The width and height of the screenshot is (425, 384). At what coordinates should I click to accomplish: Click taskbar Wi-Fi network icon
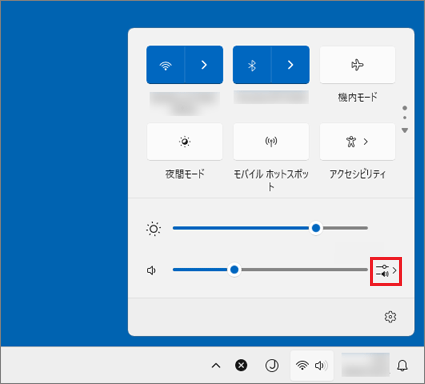click(302, 365)
